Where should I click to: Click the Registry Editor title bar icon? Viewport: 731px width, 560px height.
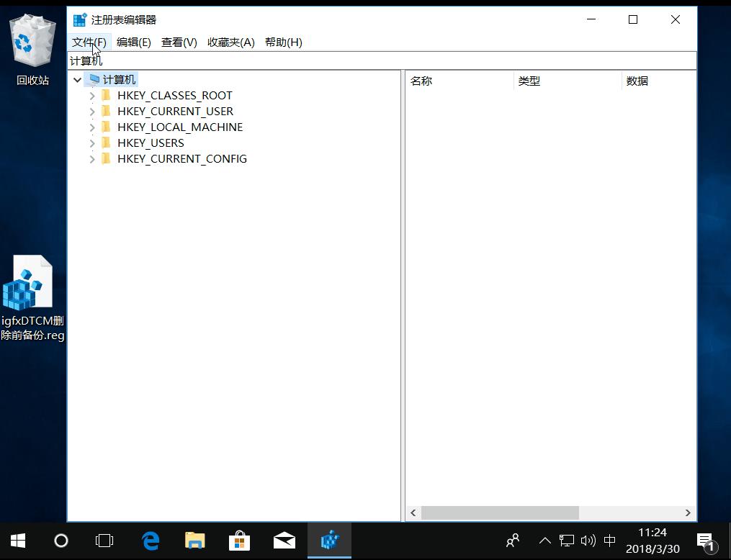click(x=81, y=19)
